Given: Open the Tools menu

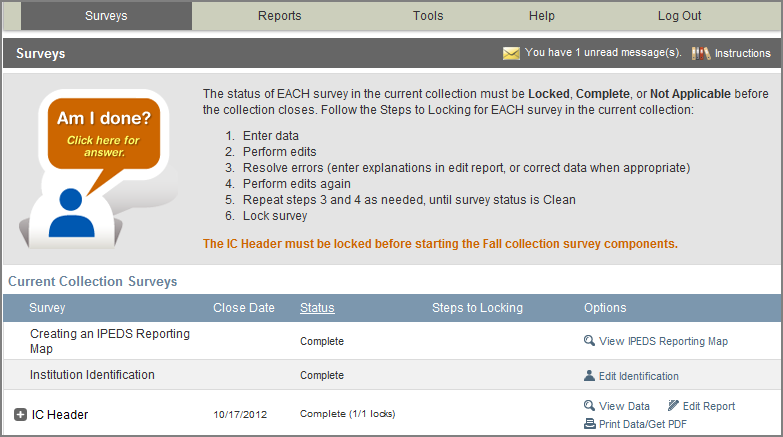Looking at the screenshot, I should [428, 16].
